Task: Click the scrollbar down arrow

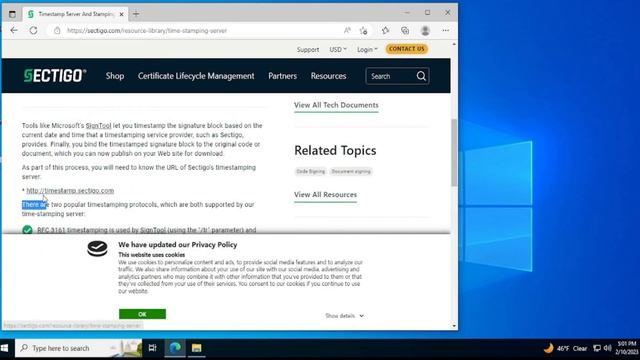Action: point(454,326)
